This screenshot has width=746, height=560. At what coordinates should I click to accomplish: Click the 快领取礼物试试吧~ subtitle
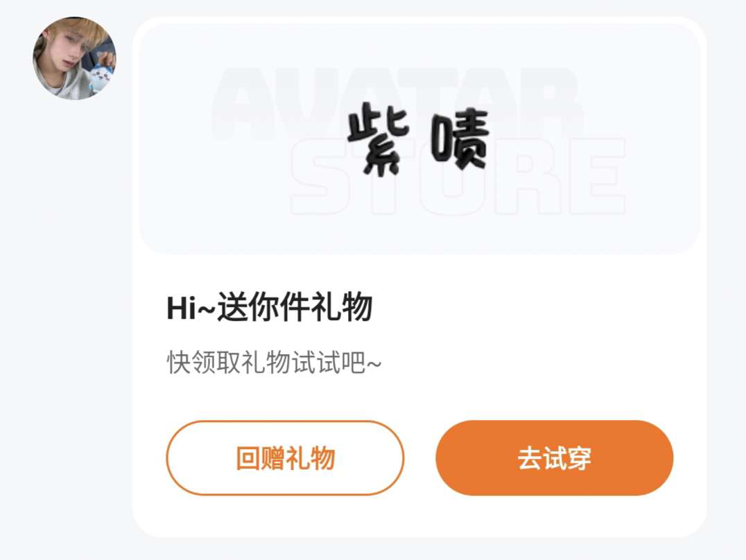pos(274,362)
